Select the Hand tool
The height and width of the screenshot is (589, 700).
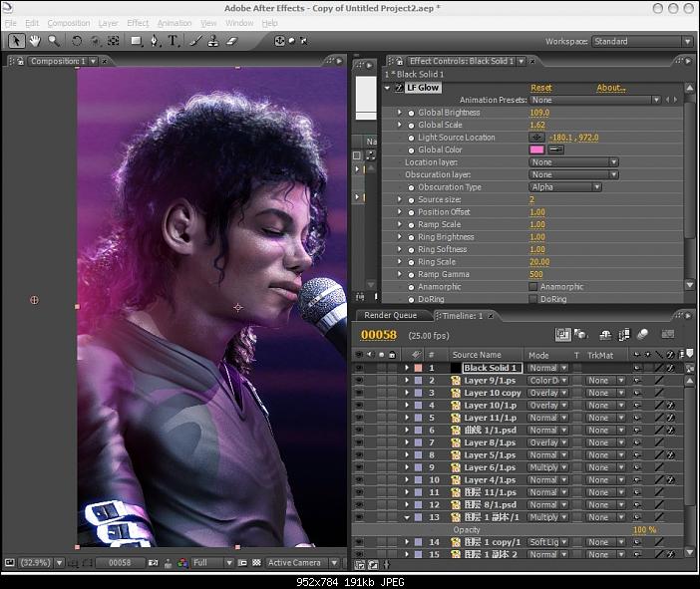(x=35, y=41)
